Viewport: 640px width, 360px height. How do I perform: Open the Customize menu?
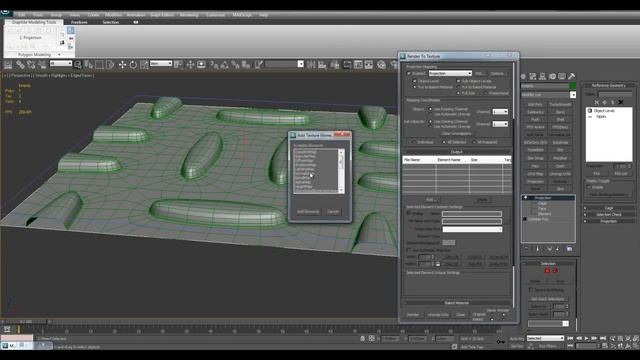(x=215, y=15)
